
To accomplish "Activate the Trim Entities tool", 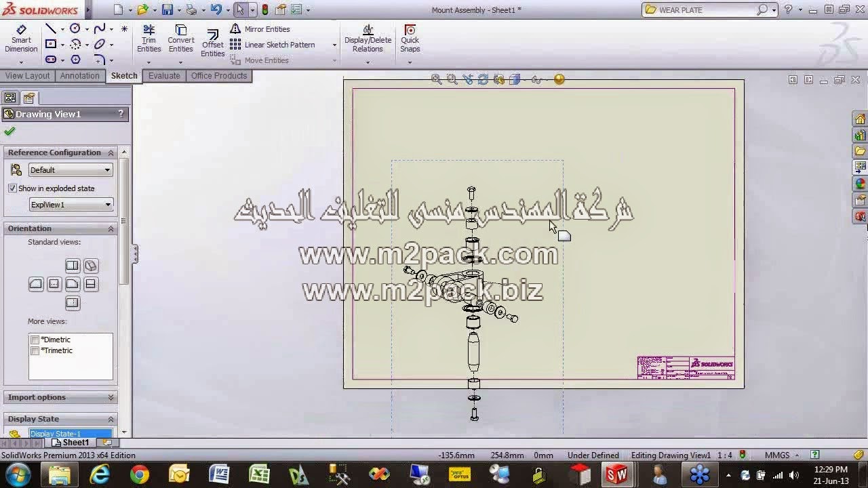I will pyautogui.click(x=149, y=39).
